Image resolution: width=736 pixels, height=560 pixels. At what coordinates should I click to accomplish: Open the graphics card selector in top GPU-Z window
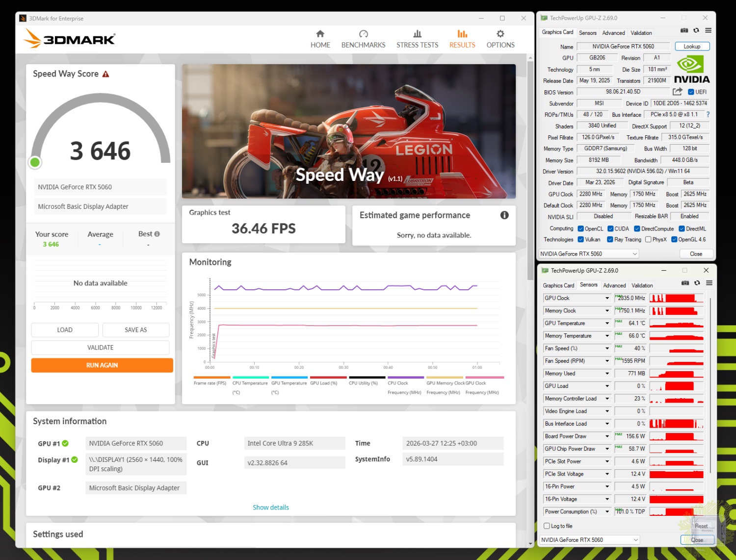pos(588,254)
